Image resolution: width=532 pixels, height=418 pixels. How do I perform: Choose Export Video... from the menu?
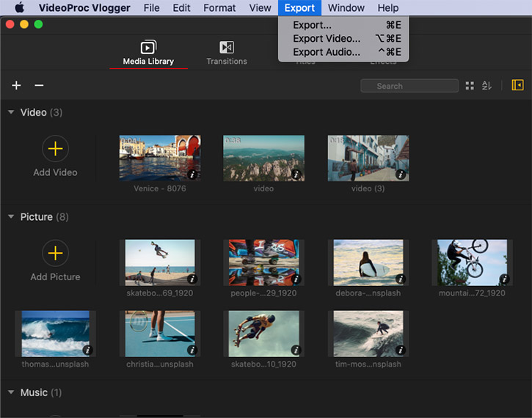[327, 38]
